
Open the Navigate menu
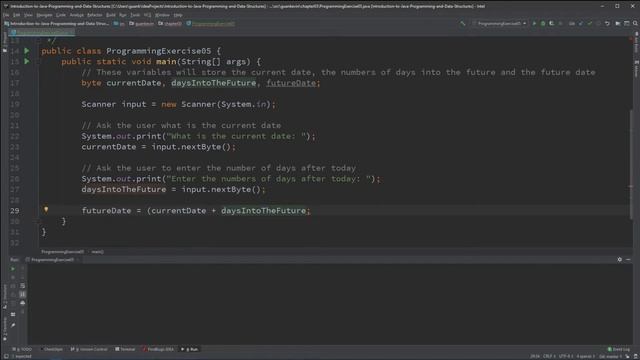[x=44, y=15]
